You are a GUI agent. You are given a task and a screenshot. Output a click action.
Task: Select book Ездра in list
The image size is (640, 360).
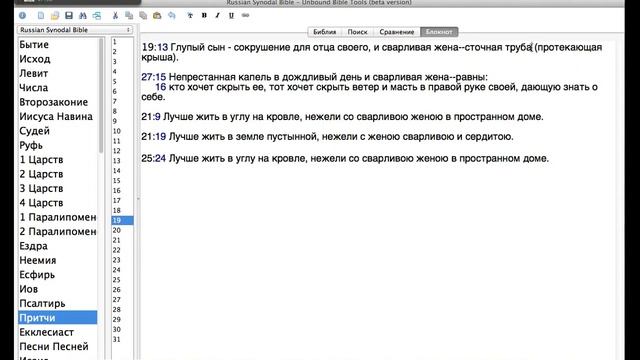point(58,246)
